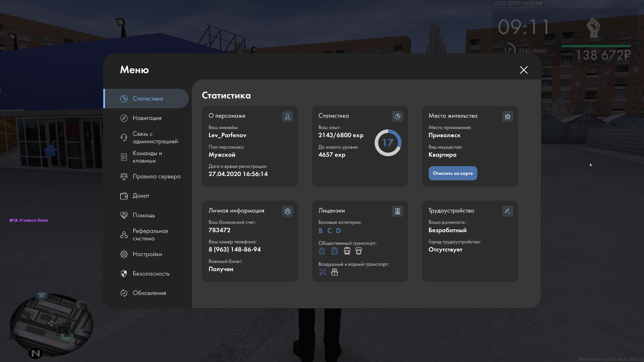Click the pickaxe icon in Трудоустройство card

[x=507, y=211]
